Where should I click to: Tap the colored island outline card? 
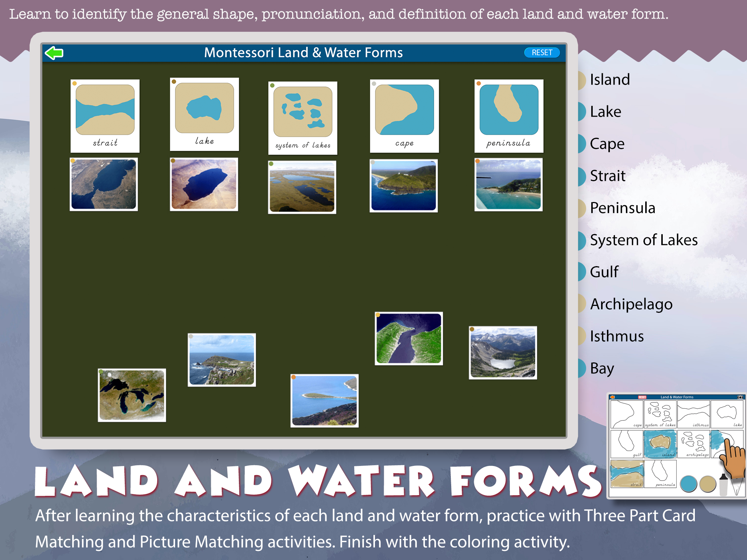coord(660,444)
